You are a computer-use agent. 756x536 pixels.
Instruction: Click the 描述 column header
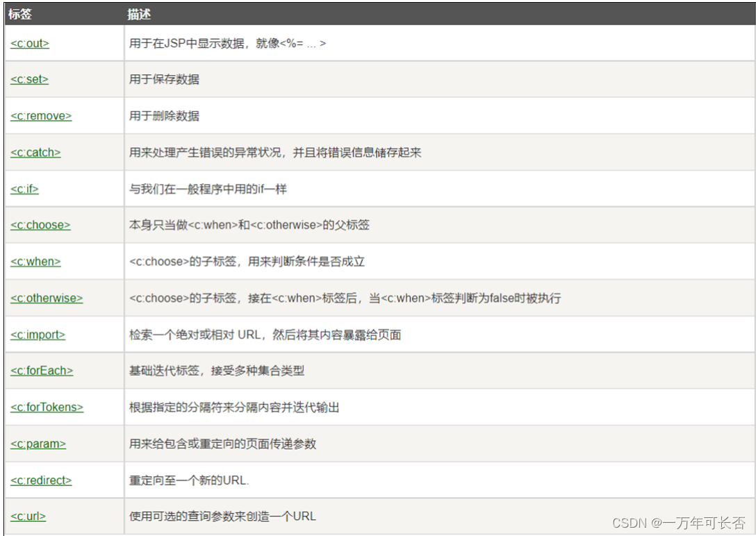[x=139, y=15]
